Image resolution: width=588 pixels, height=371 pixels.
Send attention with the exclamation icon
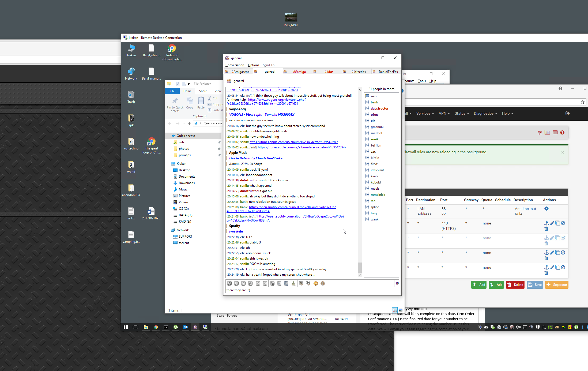coord(323,283)
